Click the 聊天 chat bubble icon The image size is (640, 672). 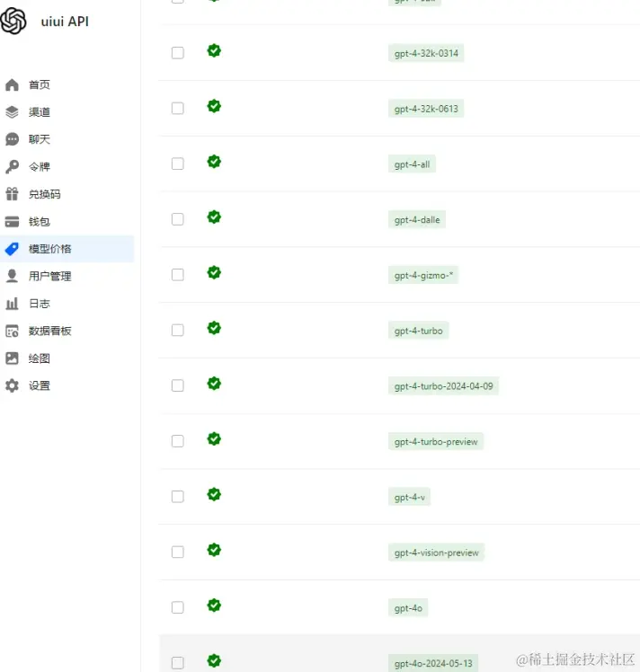(12, 139)
